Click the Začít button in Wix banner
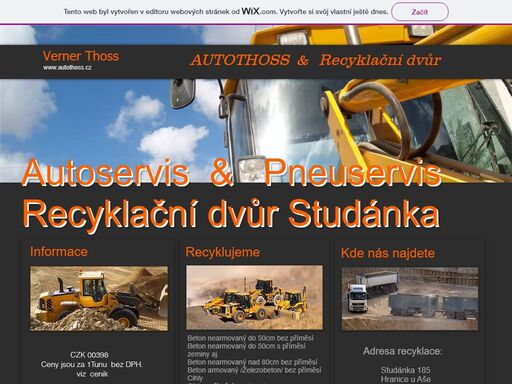This screenshot has width=512, height=384. click(420, 12)
